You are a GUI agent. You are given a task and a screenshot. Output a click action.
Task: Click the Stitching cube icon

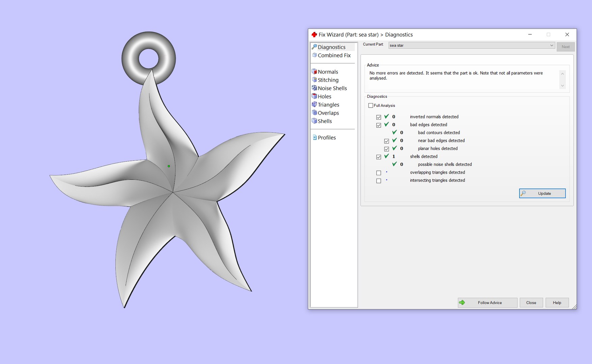point(314,80)
